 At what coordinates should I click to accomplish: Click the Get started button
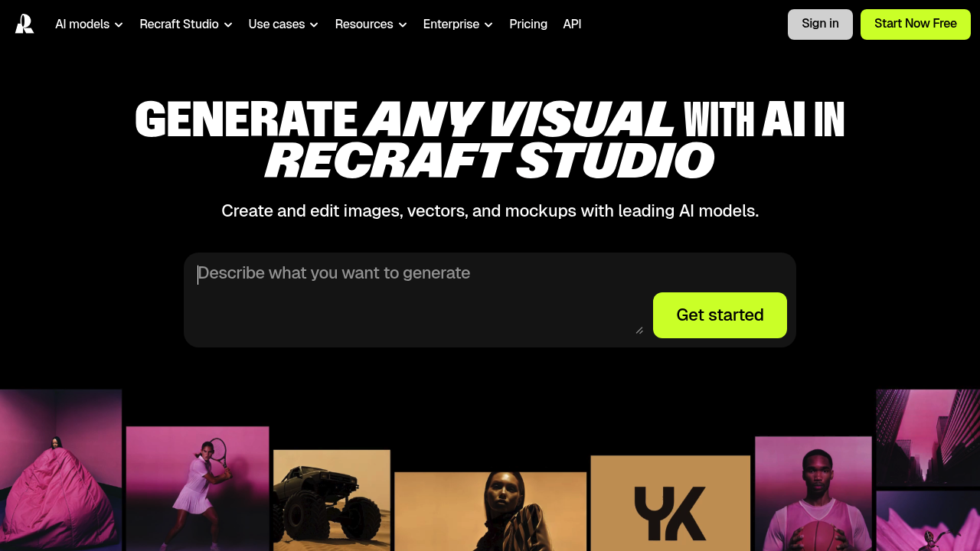(720, 315)
